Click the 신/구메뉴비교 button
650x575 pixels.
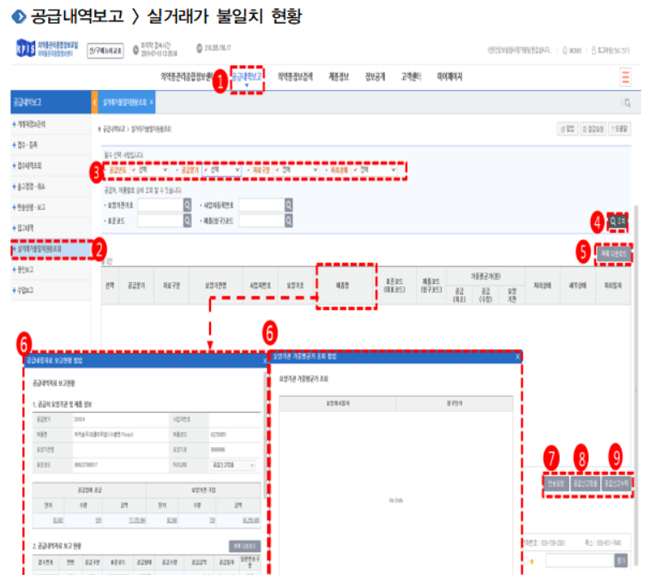[105, 51]
